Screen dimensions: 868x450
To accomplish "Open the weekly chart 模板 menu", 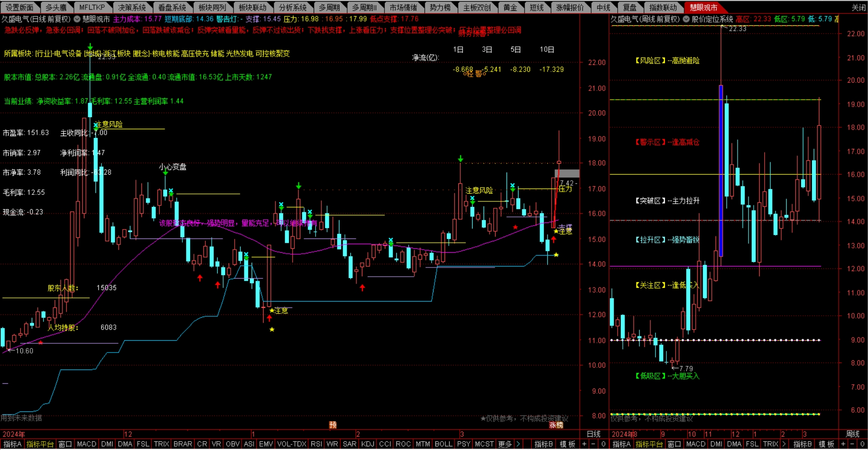I will coord(826,444).
